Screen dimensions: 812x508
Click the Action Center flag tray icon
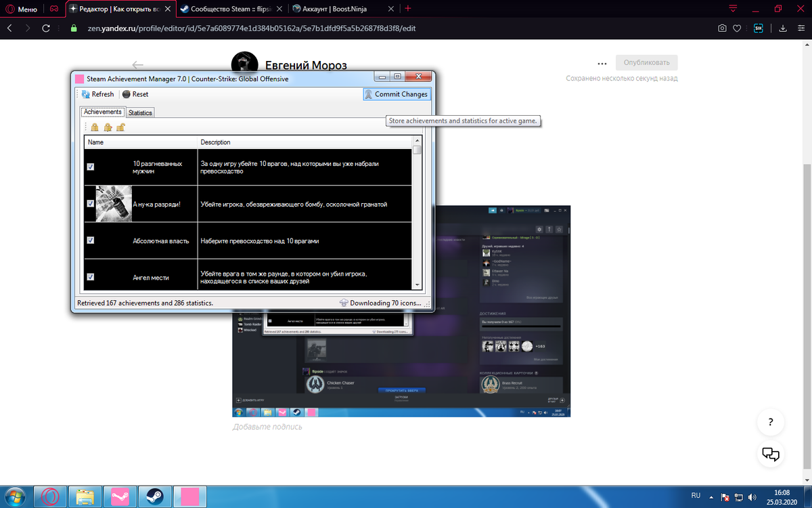(726, 496)
